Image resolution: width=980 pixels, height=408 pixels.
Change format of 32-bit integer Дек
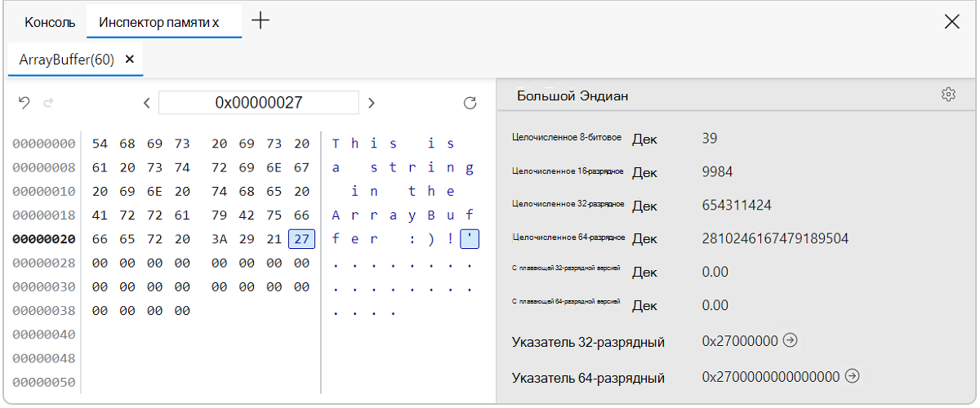coord(644,206)
